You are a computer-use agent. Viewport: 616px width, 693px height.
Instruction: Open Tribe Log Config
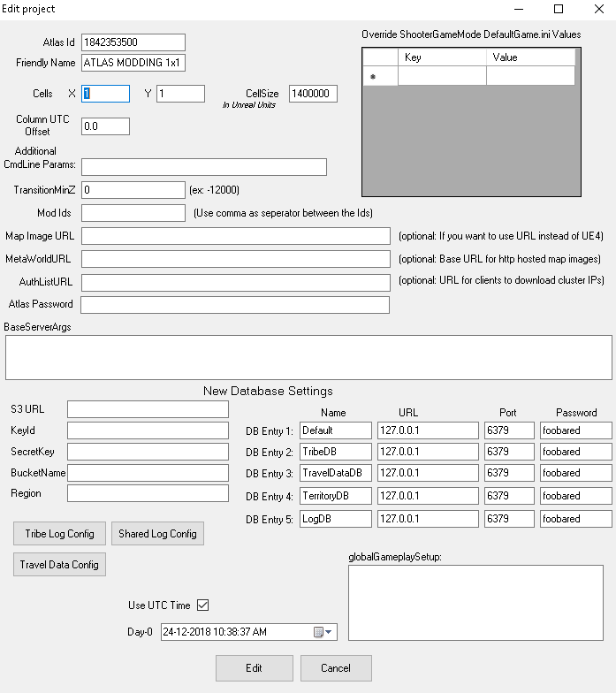coord(60,534)
